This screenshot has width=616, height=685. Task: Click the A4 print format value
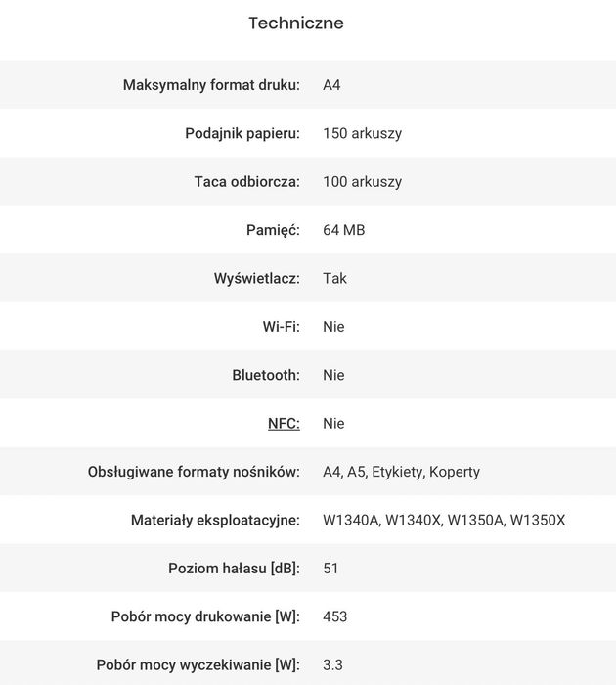(x=331, y=85)
